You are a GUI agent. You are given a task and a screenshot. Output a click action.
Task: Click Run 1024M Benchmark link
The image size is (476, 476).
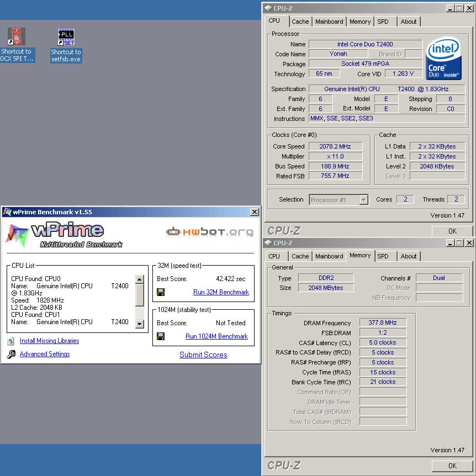pyautogui.click(x=217, y=336)
